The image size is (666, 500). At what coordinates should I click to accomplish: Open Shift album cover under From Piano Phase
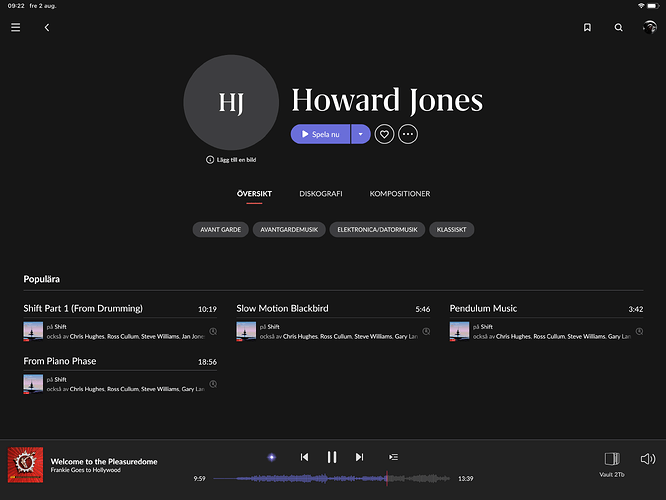coord(33,384)
